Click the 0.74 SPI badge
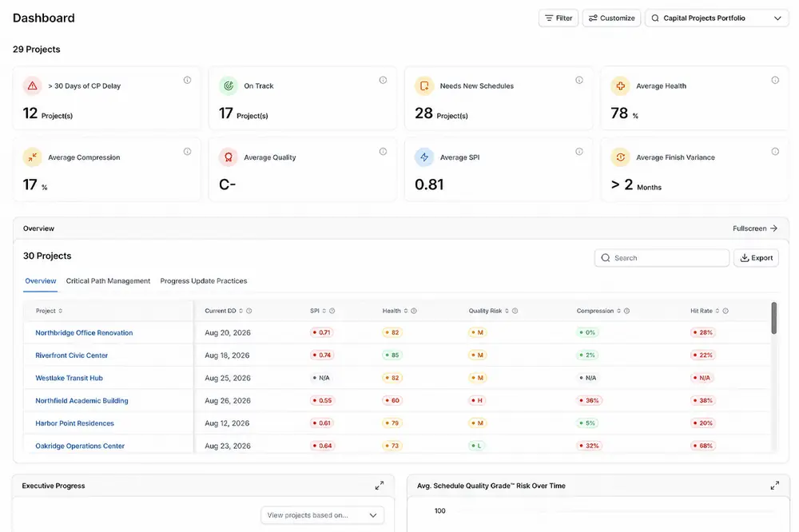The image size is (799, 532). coord(322,355)
